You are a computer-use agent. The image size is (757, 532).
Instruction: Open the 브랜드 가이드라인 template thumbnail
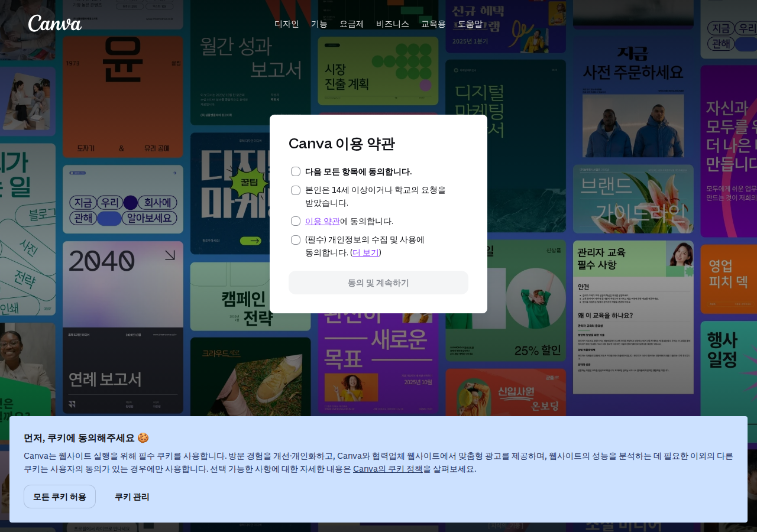633,199
